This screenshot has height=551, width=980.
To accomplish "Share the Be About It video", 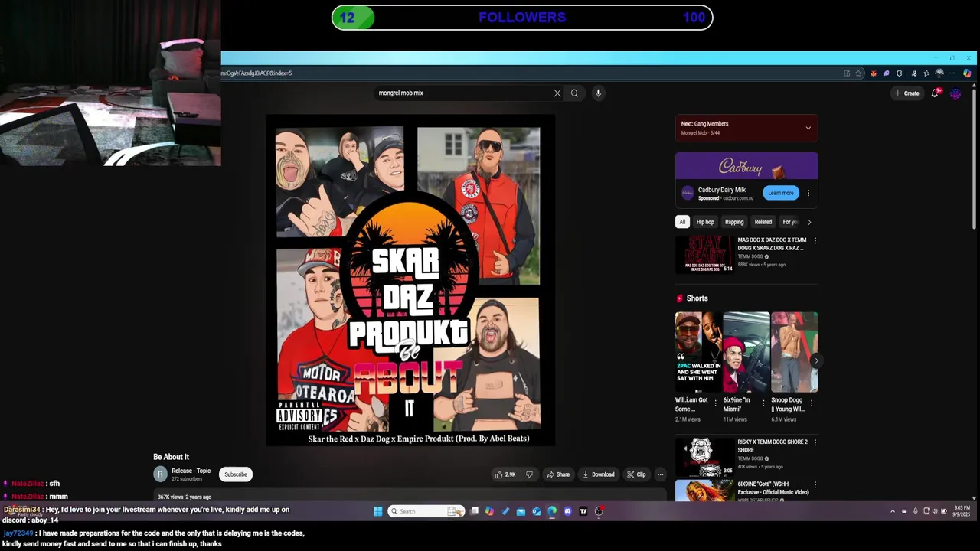I will coord(558,474).
